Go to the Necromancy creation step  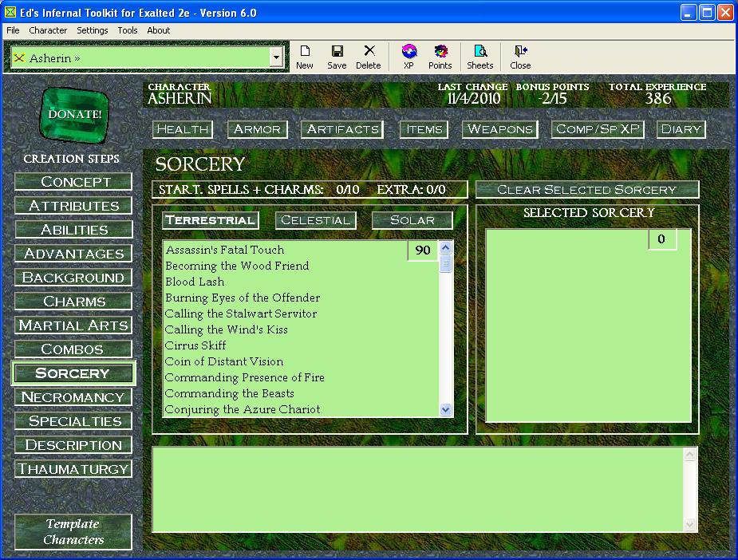click(x=73, y=397)
